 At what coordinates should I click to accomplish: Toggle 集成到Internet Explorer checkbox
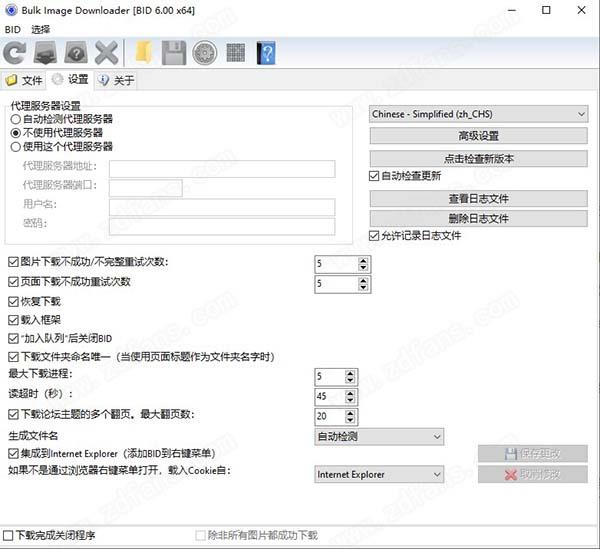point(13,454)
